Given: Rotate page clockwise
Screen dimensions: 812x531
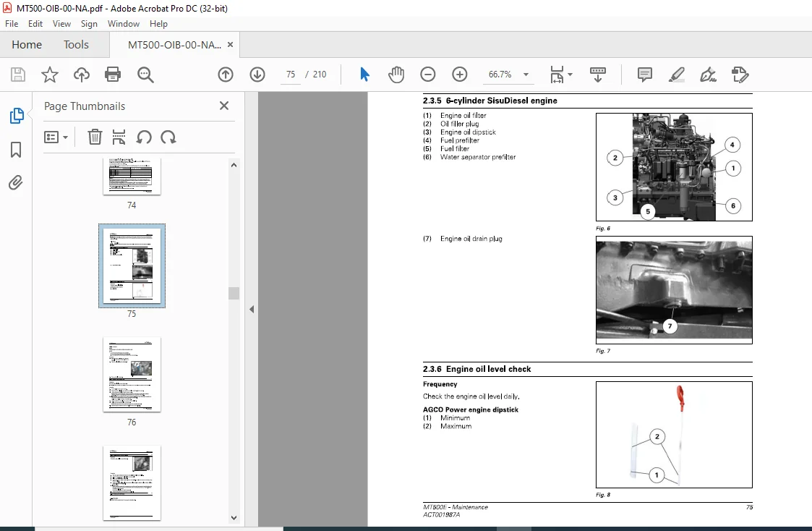Looking at the screenshot, I should [168, 137].
